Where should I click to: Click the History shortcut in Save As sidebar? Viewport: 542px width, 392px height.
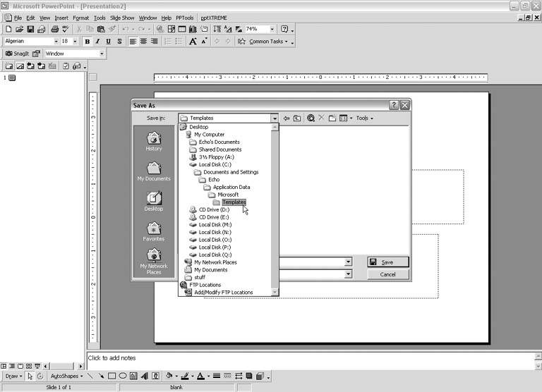153,141
